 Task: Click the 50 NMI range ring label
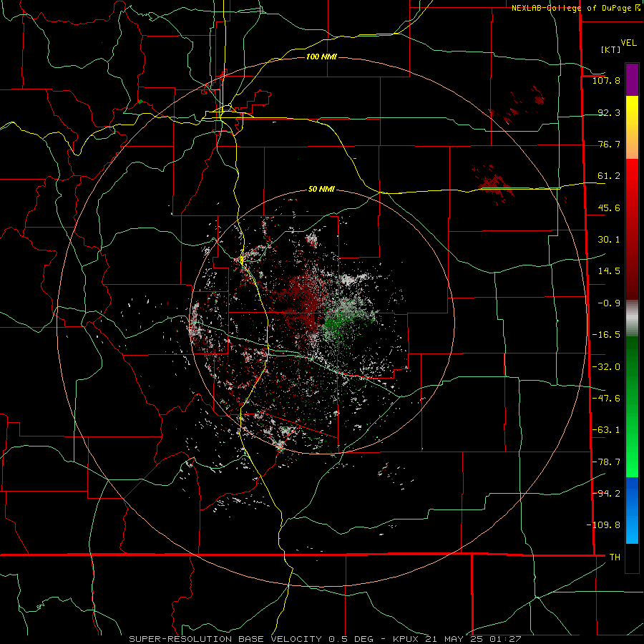pyautogui.click(x=321, y=189)
